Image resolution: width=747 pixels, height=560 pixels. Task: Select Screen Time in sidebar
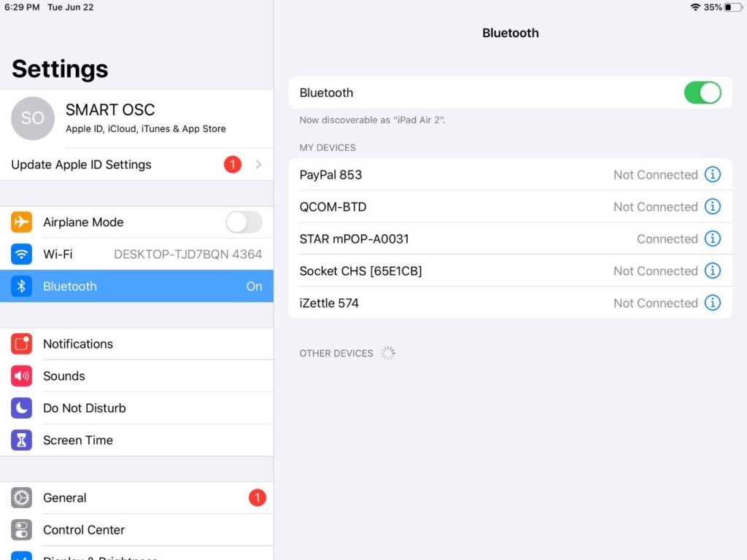(x=77, y=440)
